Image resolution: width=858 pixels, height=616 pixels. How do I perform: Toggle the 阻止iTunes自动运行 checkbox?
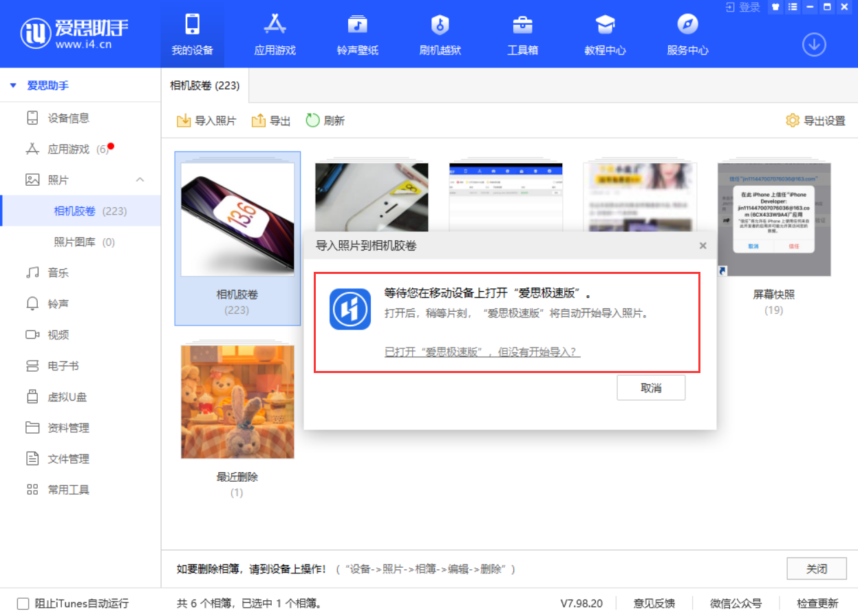[x=23, y=604]
